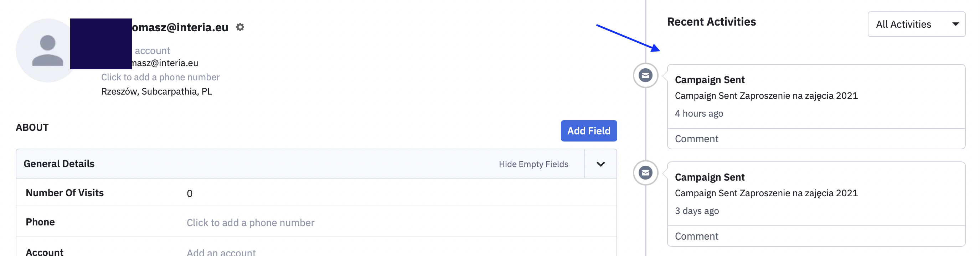This screenshot has height=256, width=980.
Task: Click the Number Of Visits value
Action: (x=190, y=194)
